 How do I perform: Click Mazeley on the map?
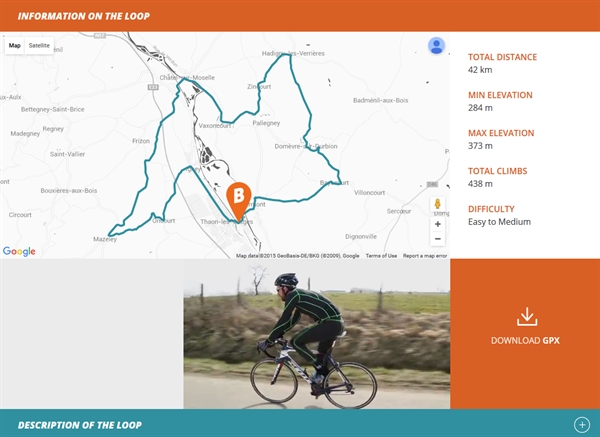pos(105,239)
